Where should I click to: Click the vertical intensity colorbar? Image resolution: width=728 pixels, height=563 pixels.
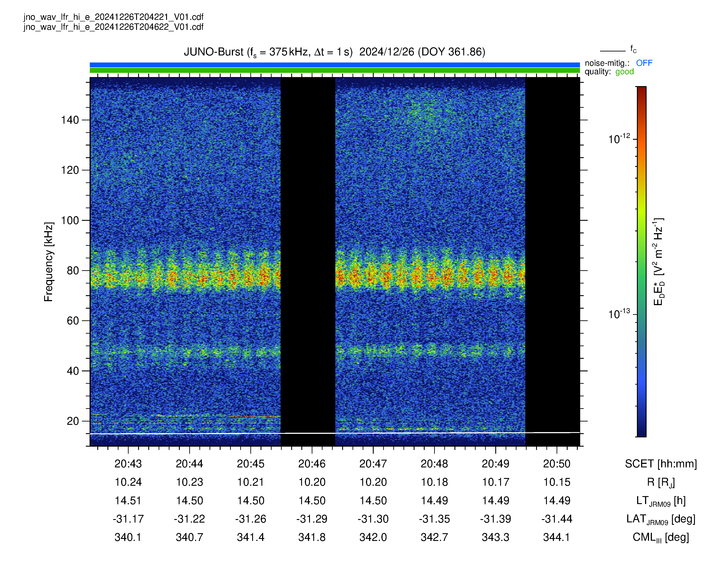pos(642,261)
